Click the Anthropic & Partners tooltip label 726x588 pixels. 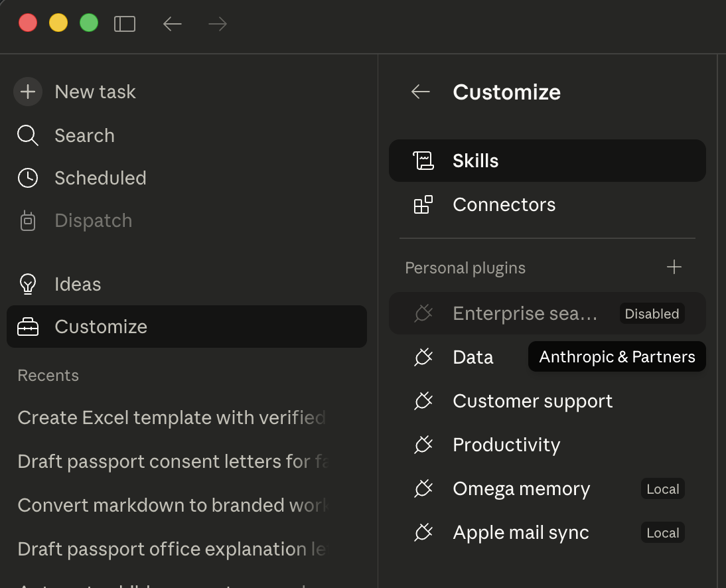(617, 356)
